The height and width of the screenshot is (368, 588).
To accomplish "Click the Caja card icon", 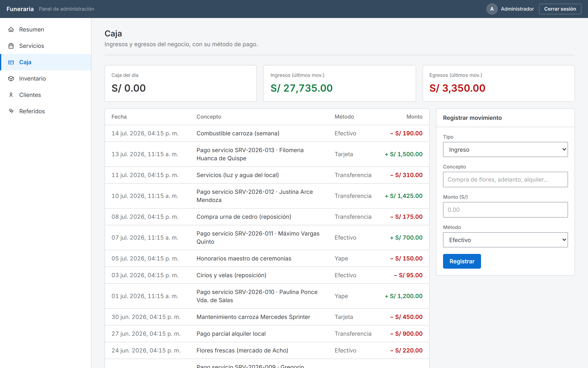I will point(11,62).
